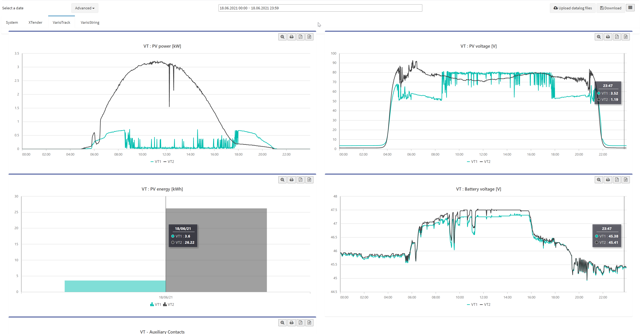Viewport: 644px width, 334px height.
Task: Switch to the XTender tab
Action: 35,23
